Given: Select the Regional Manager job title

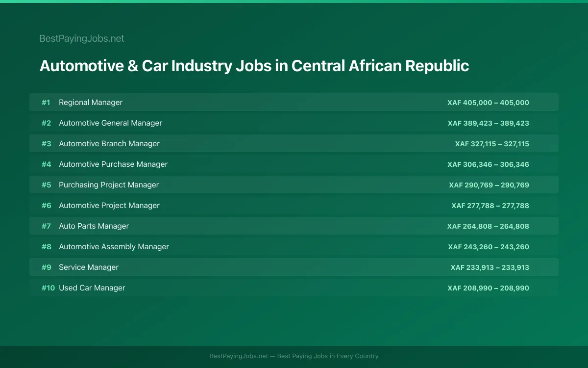Looking at the screenshot, I should pos(91,103).
